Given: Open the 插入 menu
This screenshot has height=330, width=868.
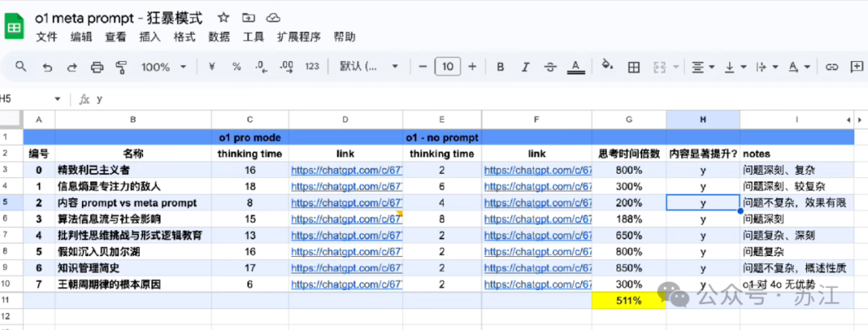Looking at the screenshot, I should click(x=150, y=37).
